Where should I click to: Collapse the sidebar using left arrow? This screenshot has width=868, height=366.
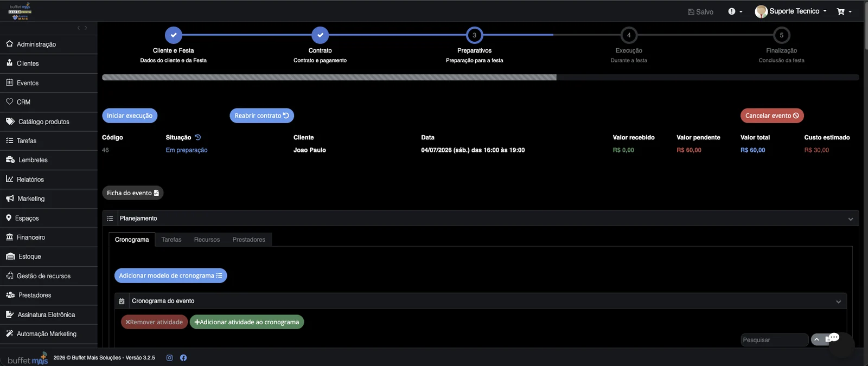pos(79,28)
